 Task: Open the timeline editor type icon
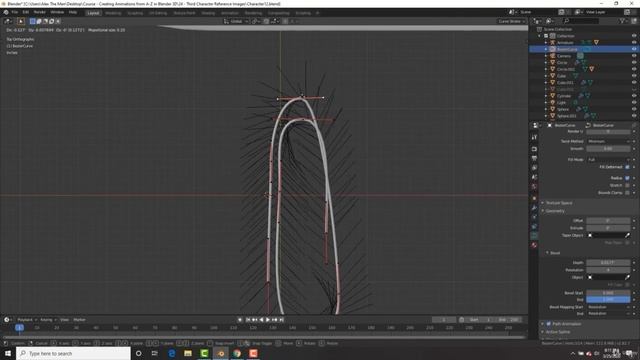coord(7,320)
